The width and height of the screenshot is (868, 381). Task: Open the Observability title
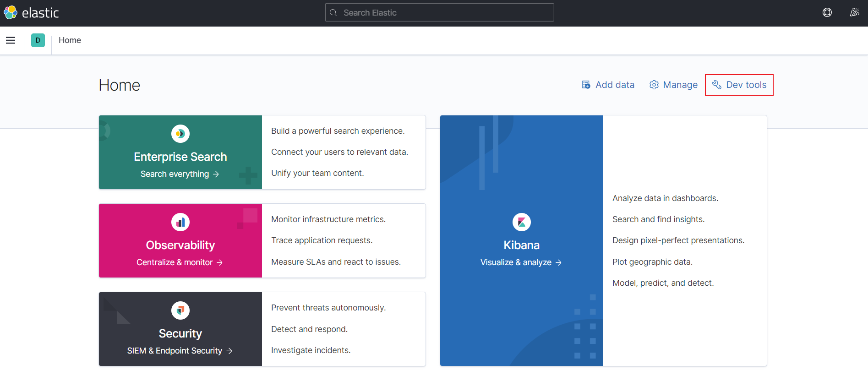point(180,245)
